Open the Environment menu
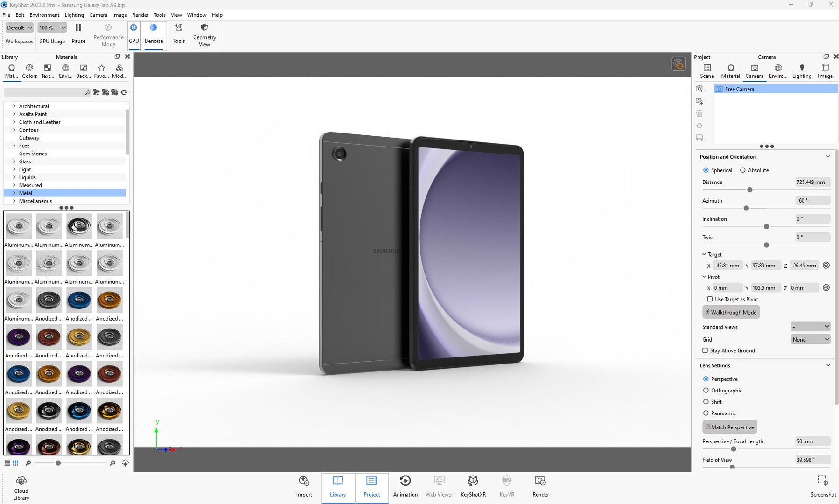Viewport: 839px width, 504px height. pos(44,15)
